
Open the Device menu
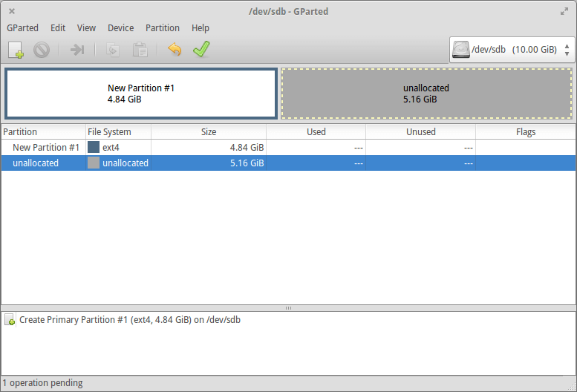click(x=120, y=28)
